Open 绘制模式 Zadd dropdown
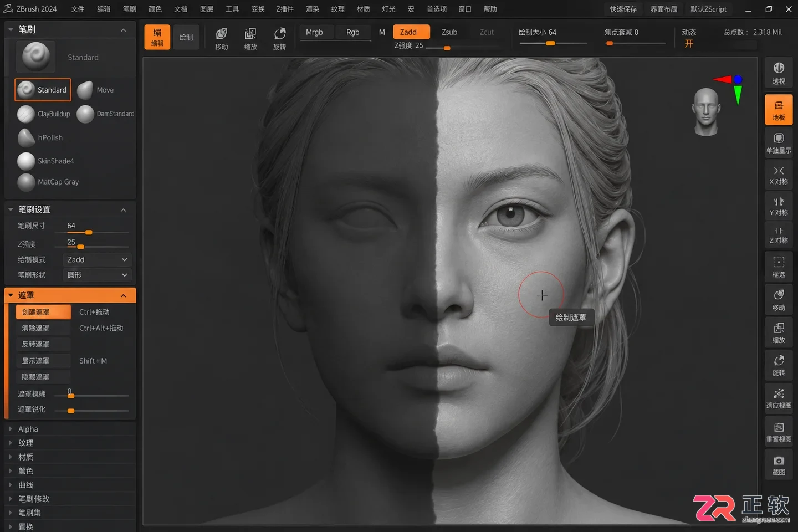 click(x=98, y=259)
